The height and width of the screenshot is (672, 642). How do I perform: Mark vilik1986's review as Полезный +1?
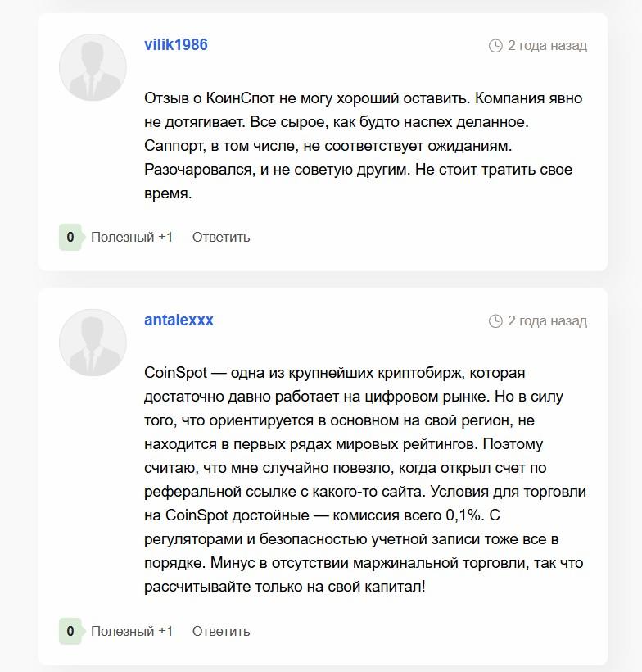pyautogui.click(x=132, y=237)
